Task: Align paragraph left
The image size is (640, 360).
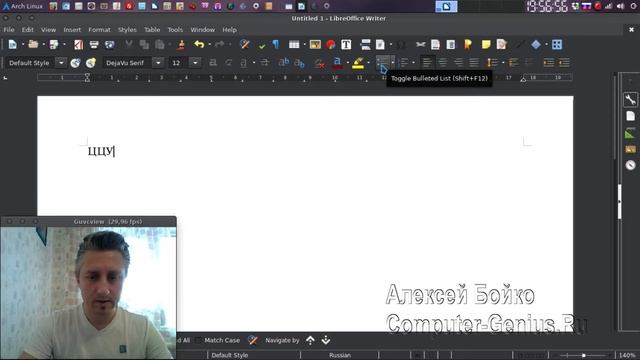Action: tap(427, 62)
